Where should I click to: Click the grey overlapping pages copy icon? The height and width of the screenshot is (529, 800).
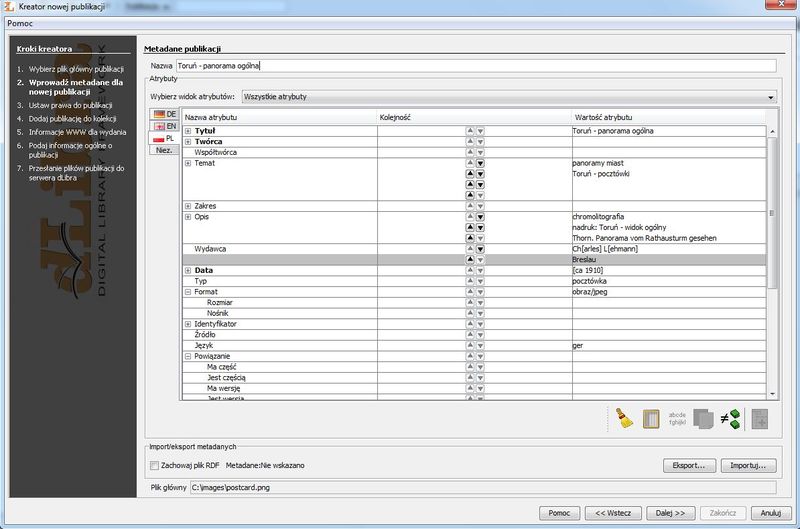point(704,419)
